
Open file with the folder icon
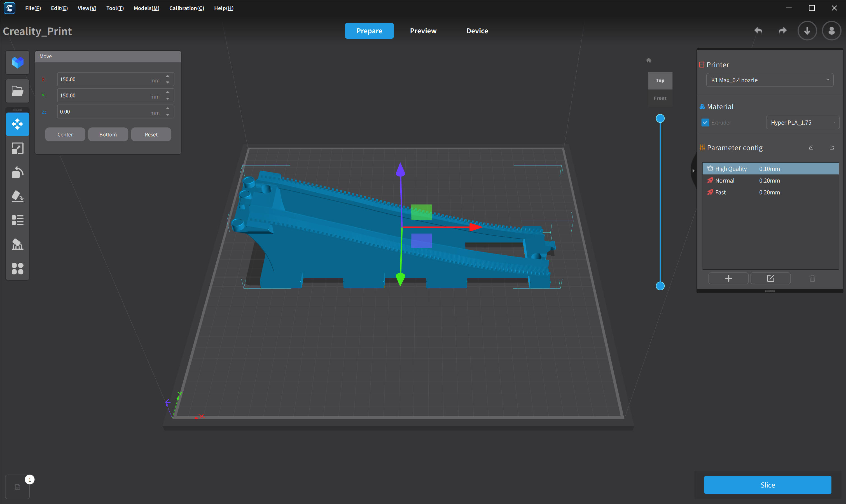tap(17, 91)
